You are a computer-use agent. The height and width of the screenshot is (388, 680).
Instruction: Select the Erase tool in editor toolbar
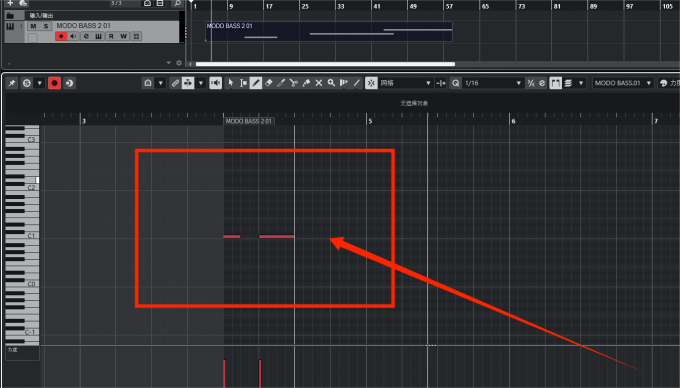click(x=268, y=83)
